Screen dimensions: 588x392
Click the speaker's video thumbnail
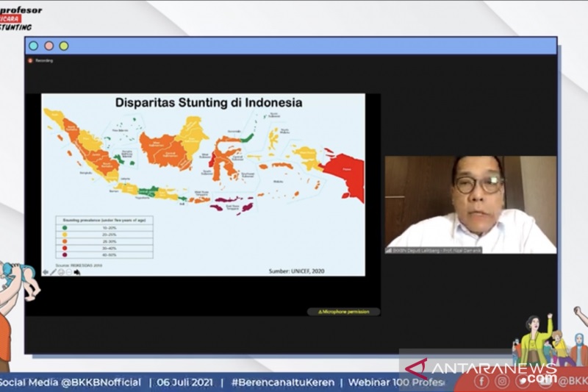click(x=470, y=202)
